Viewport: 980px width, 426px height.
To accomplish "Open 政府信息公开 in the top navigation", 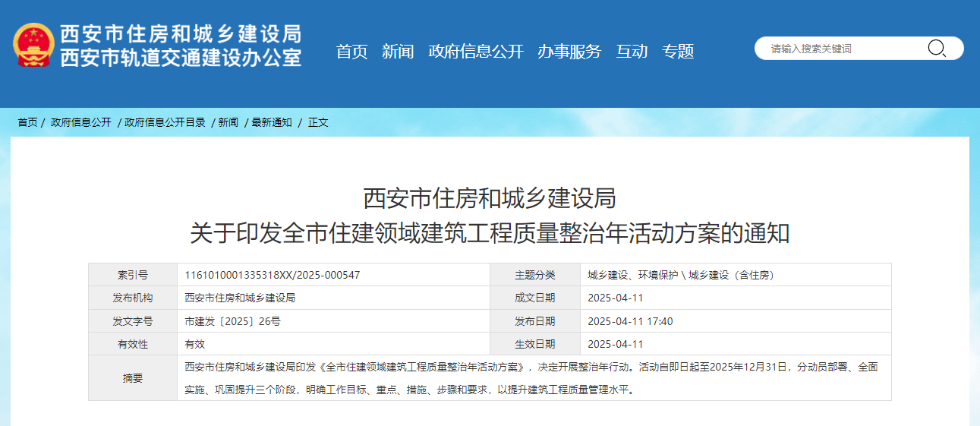I will tap(475, 52).
